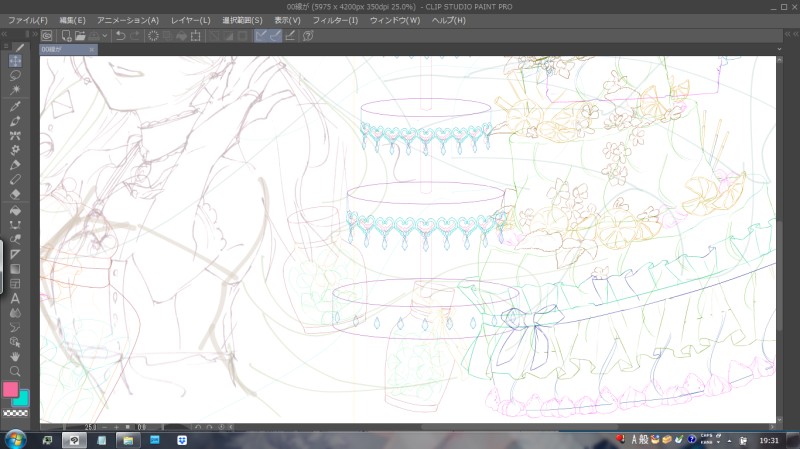Select the Auto select magic wand tool
The image size is (800, 449).
coord(15,90)
